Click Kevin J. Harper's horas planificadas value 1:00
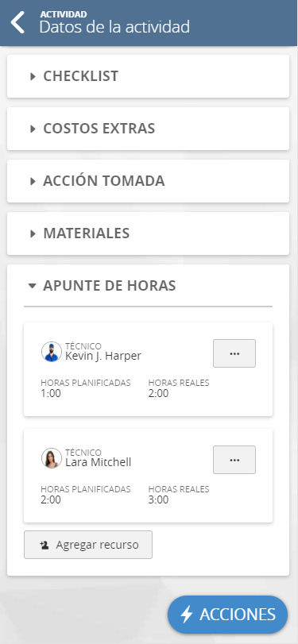Image resolution: width=298 pixels, height=644 pixels. click(51, 393)
